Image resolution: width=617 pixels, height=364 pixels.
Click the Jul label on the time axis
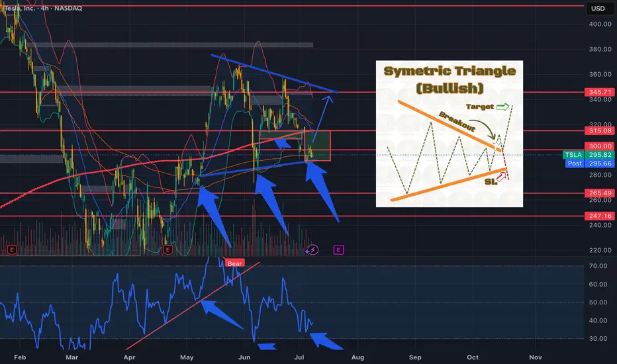click(x=299, y=357)
